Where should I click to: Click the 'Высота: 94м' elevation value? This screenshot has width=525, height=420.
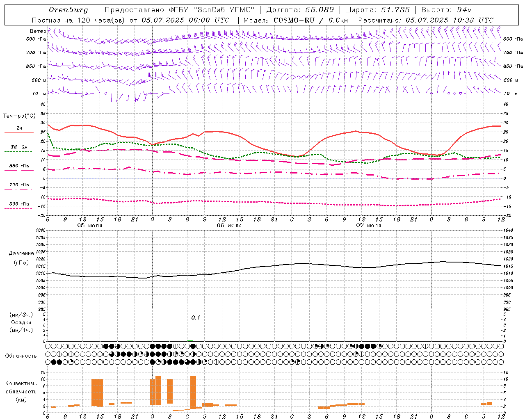447,10
